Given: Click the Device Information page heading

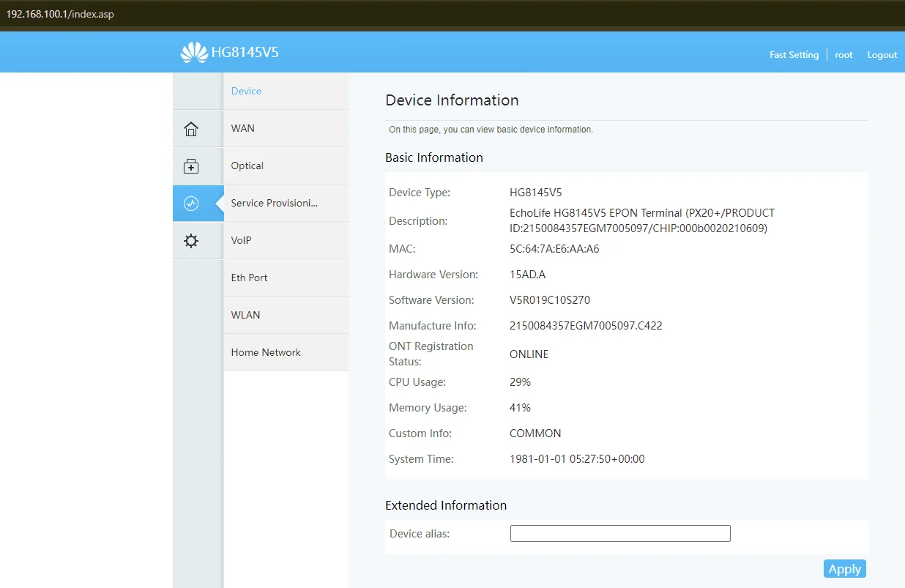Looking at the screenshot, I should (x=452, y=100).
